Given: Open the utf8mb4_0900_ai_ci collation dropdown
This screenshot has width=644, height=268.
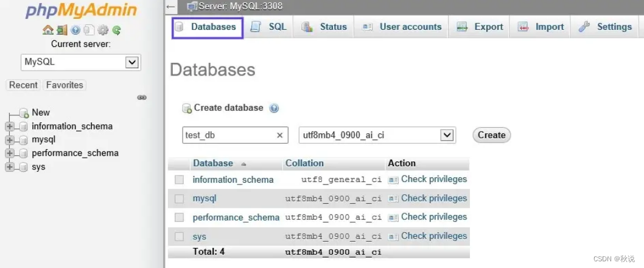Looking at the screenshot, I should [377, 135].
